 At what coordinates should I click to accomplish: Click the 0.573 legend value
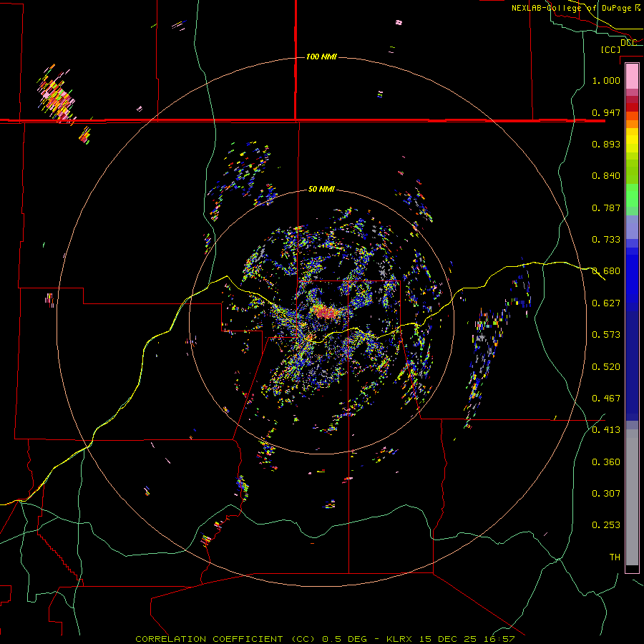(606, 335)
